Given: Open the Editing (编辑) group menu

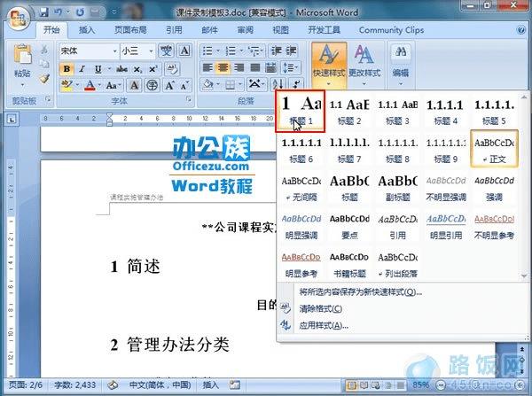Looking at the screenshot, I should (x=401, y=65).
